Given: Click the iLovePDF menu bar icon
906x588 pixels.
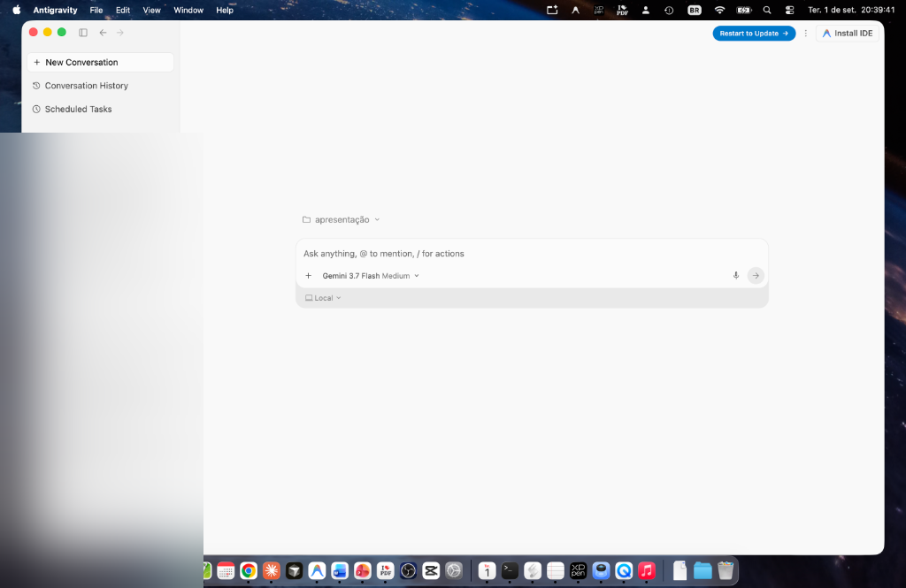Looking at the screenshot, I should (622, 10).
